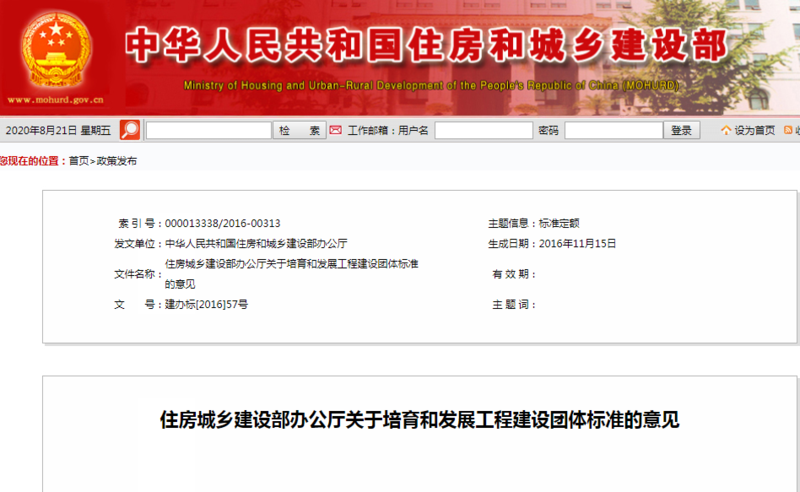Click the creation date 2016年11月15日

pyautogui.click(x=577, y=243)
